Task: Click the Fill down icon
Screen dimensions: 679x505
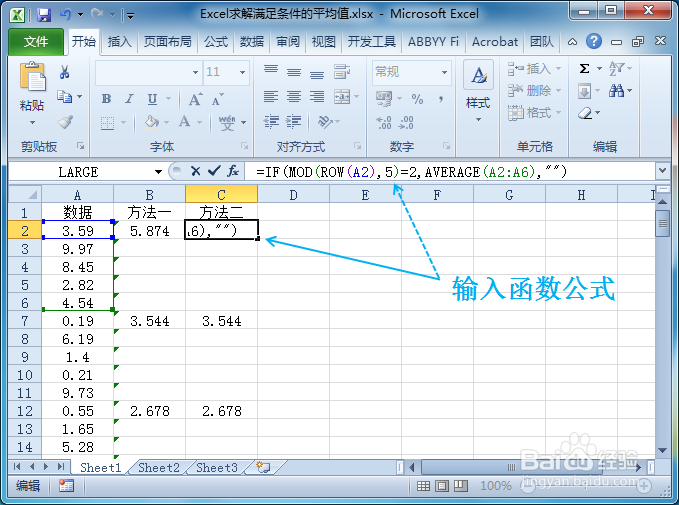Action: coord(585,91)
